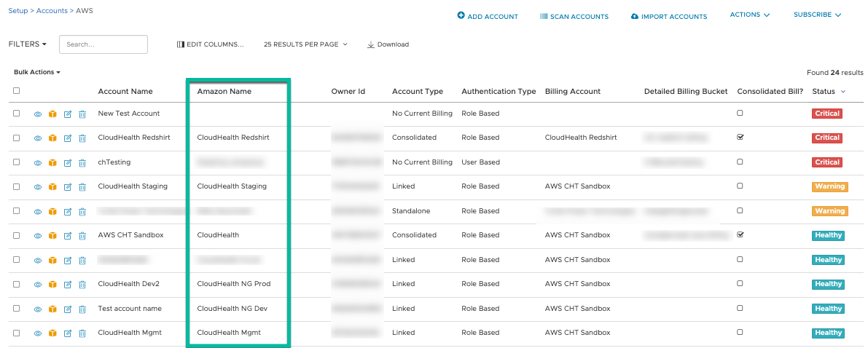The width and height of the screenshot is (868, 348).
Task: Click the Owner Id column header
Action: [x=348, y=91]
